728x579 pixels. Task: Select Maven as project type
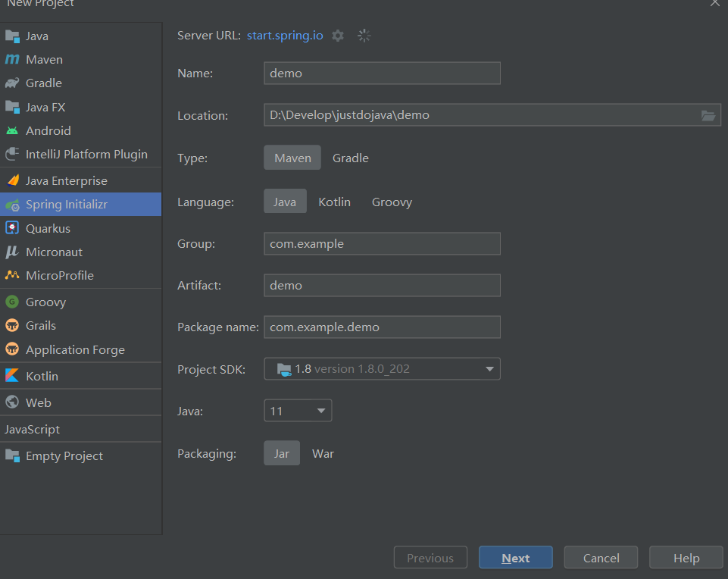tap(292, 158)
